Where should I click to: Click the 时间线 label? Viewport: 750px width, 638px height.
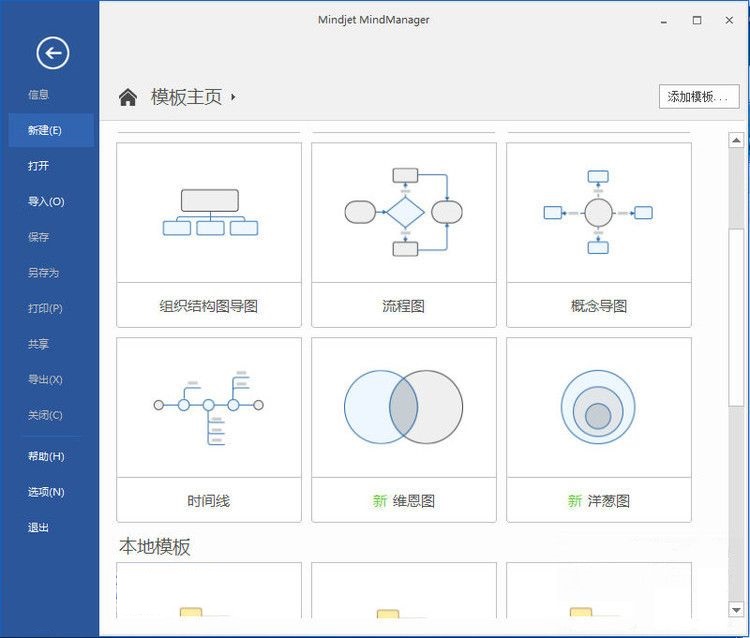(x=209, y=501)
